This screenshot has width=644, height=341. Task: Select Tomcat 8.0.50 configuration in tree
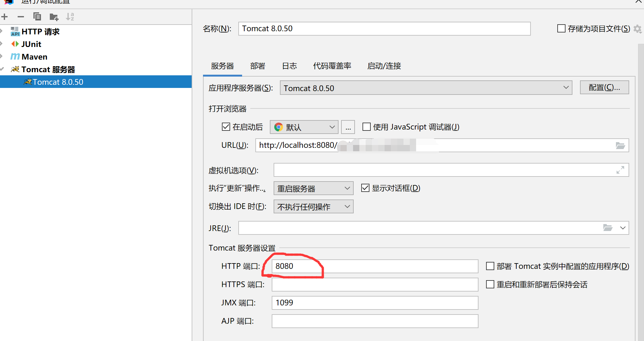[x=96, y=82]
